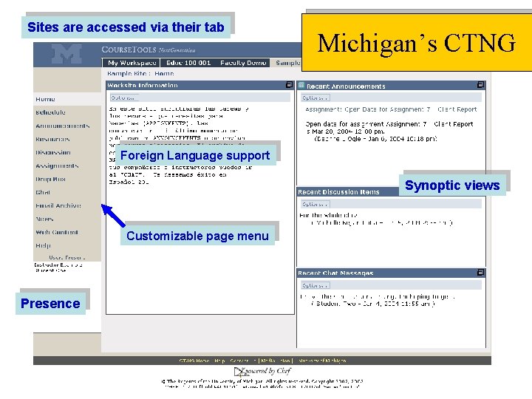Viewport: 532px width, 399px height.
Task: Click the Help link in footer
Action: click(x=219, y=361)
